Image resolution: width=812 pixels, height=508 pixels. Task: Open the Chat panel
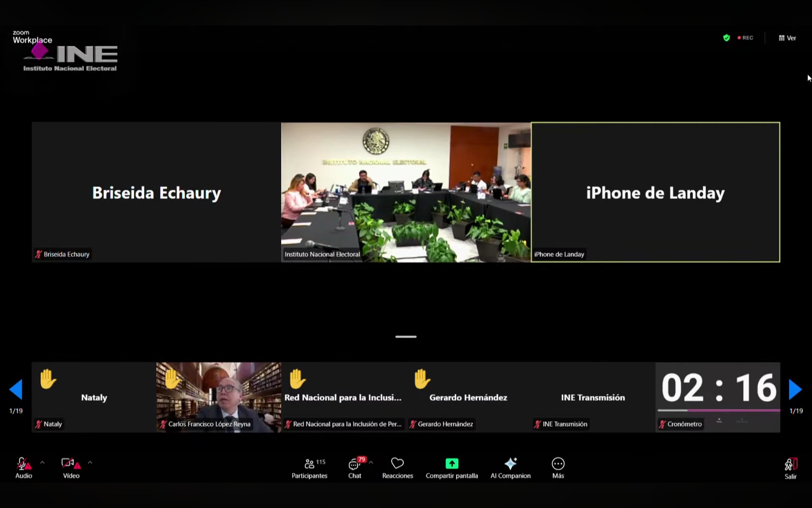tap(355, 467)
